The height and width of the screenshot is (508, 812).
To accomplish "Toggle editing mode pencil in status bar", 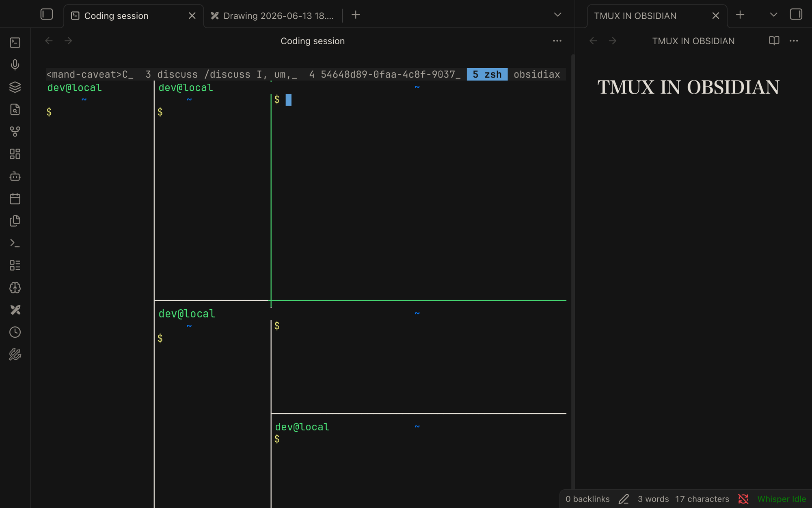I will [x=624, y=499].
